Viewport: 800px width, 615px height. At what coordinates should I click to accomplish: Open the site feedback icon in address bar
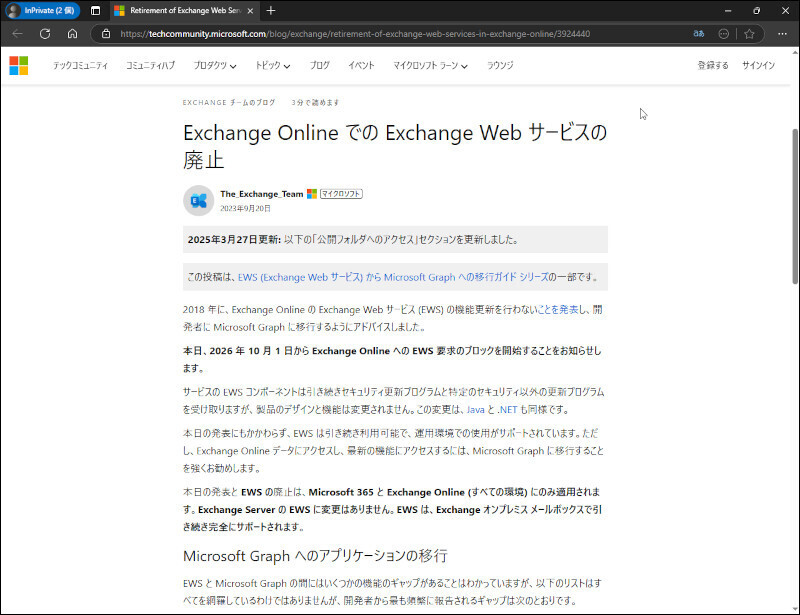[x=723, y=34]
